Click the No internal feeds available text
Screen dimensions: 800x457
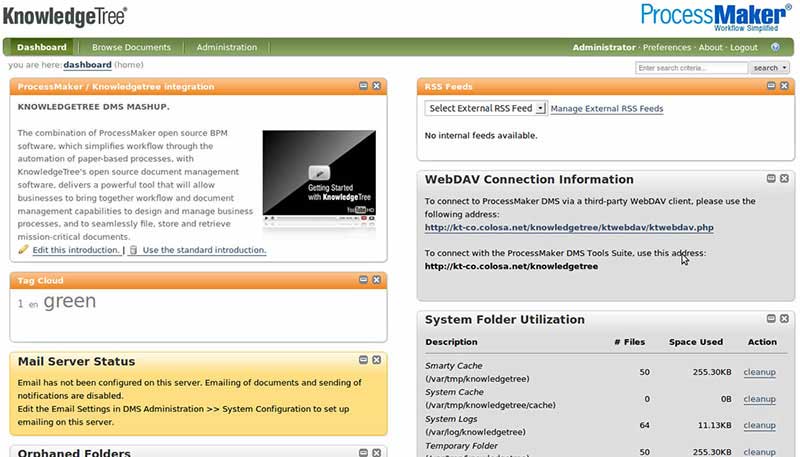pyautogui.click(x=481, y=136)
